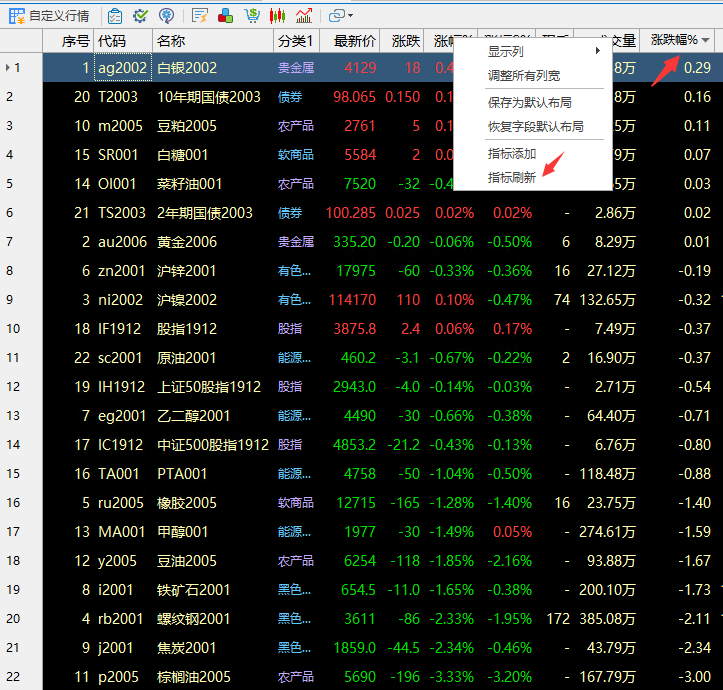Click the red 0.05% cell in 甲醇001 row
The image size is (723, 690).
(512, 532)
